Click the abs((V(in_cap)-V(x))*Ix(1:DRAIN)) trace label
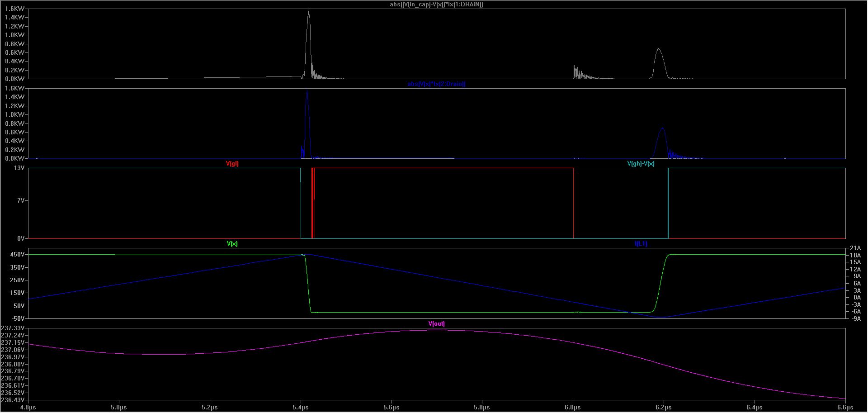868x413 pixels. point(436,5)
